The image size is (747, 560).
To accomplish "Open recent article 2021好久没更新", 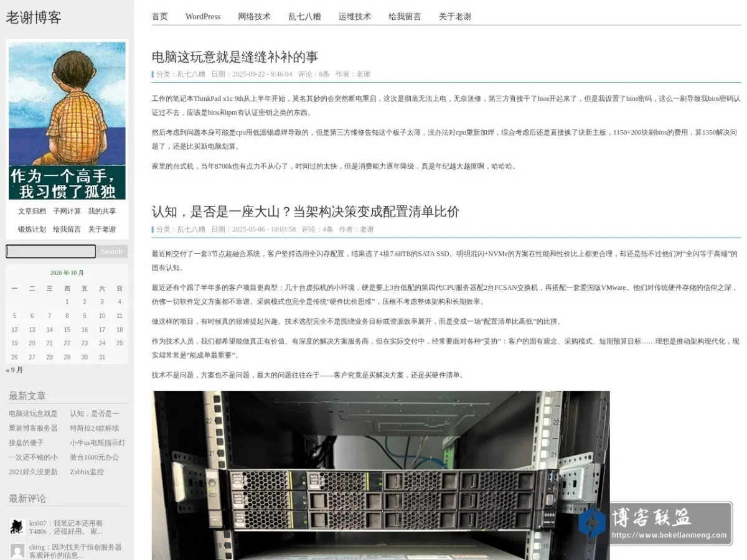I will [33, 472].
